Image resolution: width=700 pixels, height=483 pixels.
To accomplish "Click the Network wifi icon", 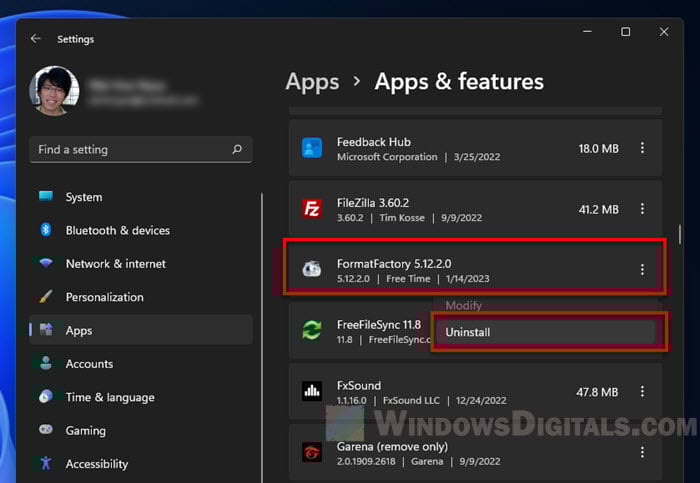I will (46, 263).
